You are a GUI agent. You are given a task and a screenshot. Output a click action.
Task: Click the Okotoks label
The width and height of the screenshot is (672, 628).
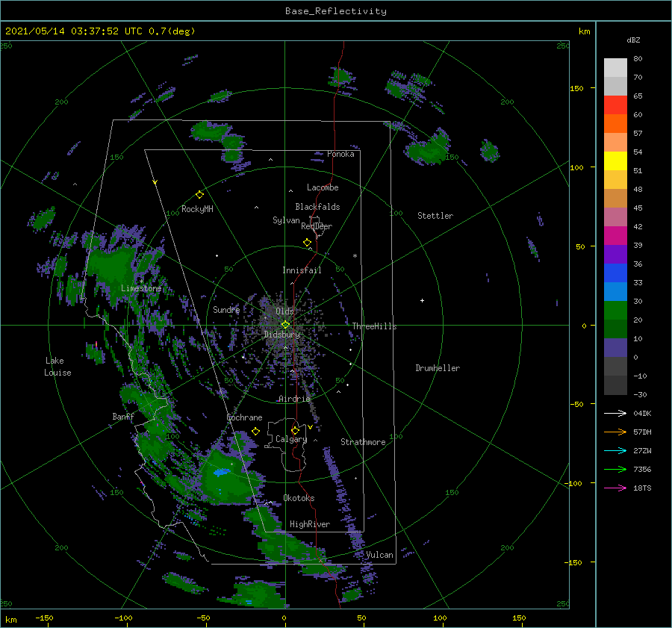(x=299, y=498)
